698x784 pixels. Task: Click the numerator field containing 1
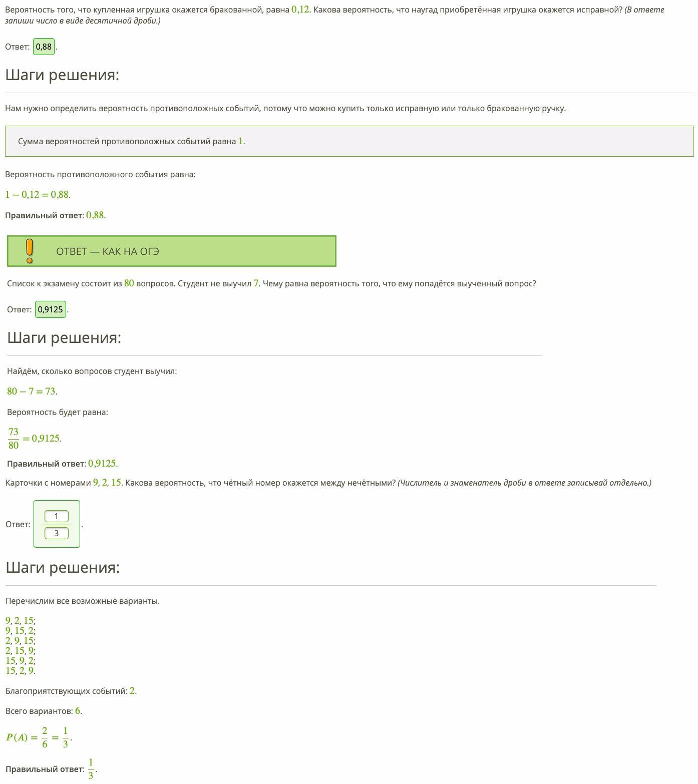(x=57, y=516)
